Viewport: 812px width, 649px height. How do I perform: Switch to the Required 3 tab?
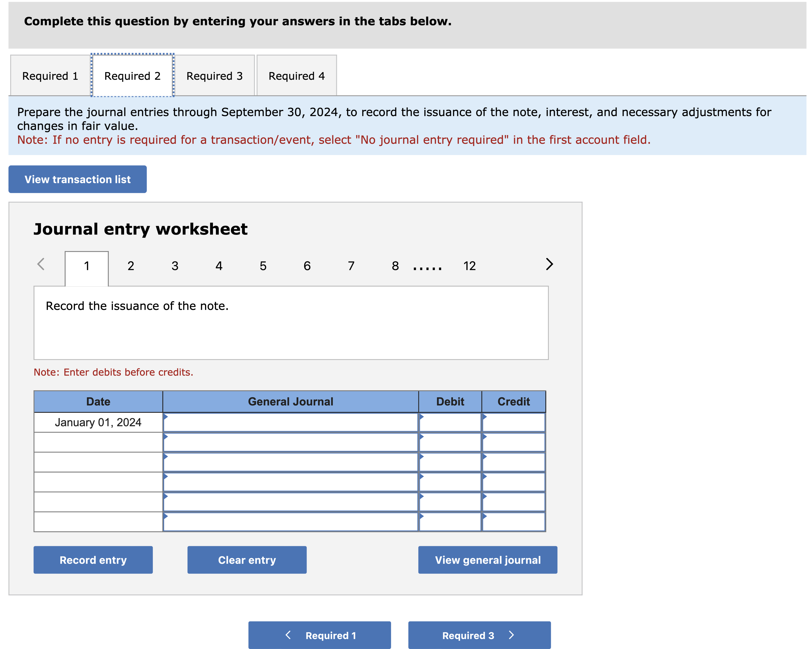tap(215, 76)
